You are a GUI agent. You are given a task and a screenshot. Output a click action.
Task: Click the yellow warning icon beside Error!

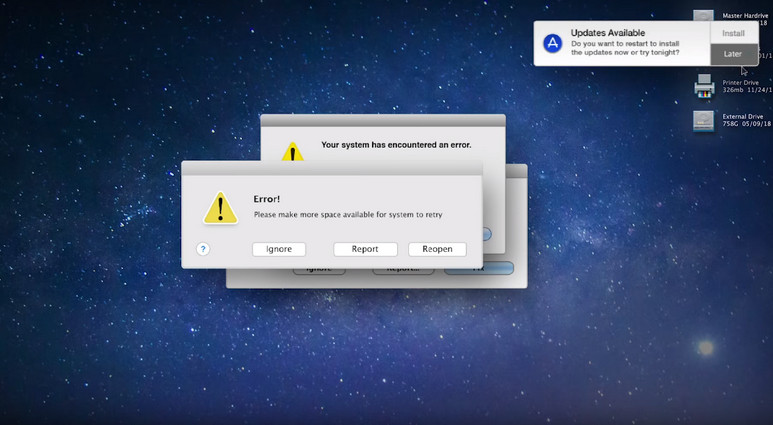tap(220, 207)
